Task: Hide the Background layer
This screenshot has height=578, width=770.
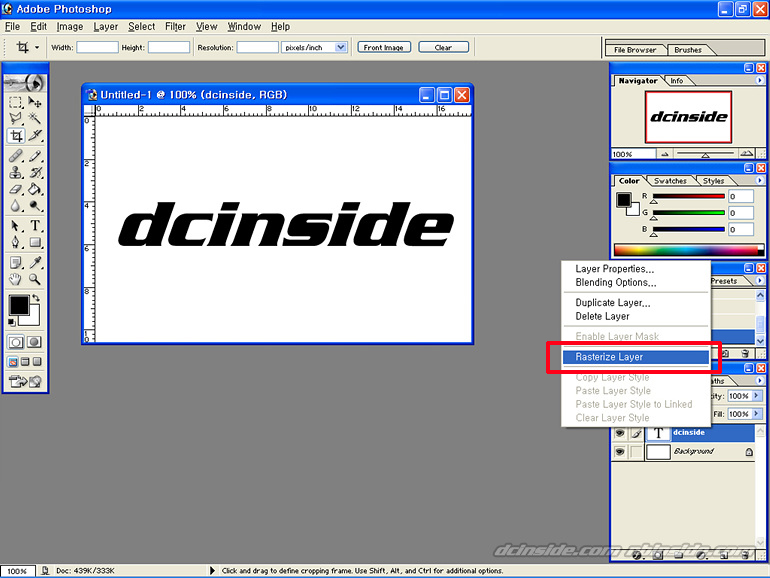Action: pos(620,451)
